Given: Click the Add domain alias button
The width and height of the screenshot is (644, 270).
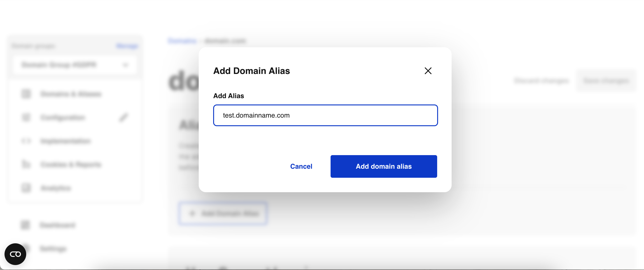Looking at the screenshot, I should pos(383,166).
